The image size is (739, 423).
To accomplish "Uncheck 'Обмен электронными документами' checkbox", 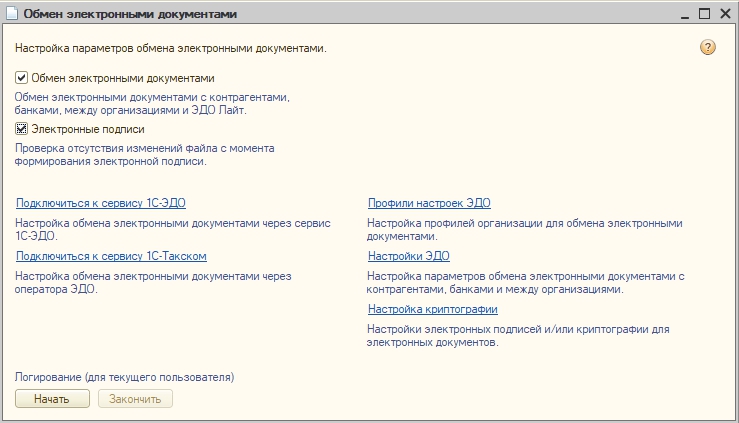I will (21, 77).
